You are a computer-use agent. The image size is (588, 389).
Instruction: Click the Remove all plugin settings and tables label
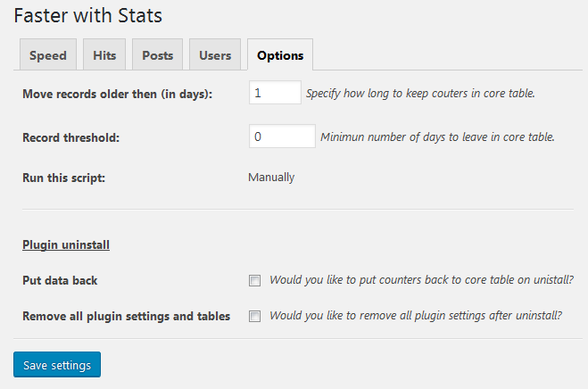[127, 316]
